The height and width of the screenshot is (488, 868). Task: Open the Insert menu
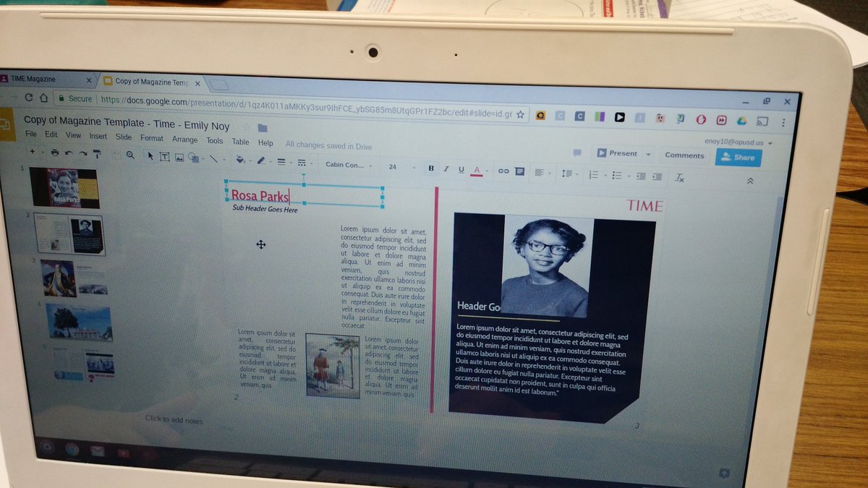tap(98, 136)
